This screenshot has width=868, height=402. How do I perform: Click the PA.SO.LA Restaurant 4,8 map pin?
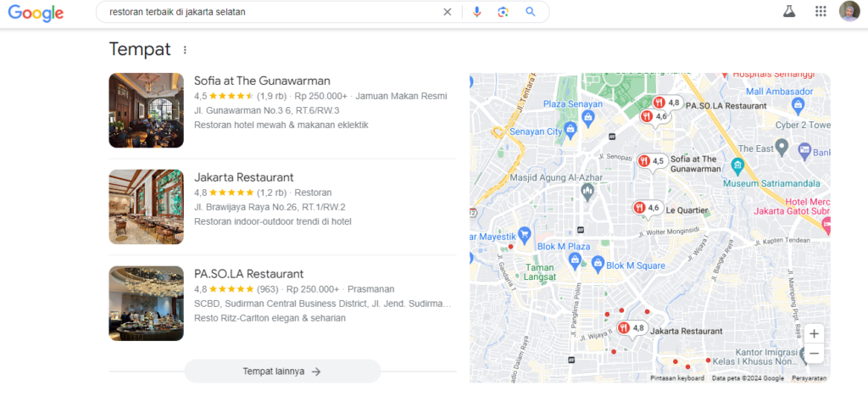pyautogui.click(x=666, y=103)
